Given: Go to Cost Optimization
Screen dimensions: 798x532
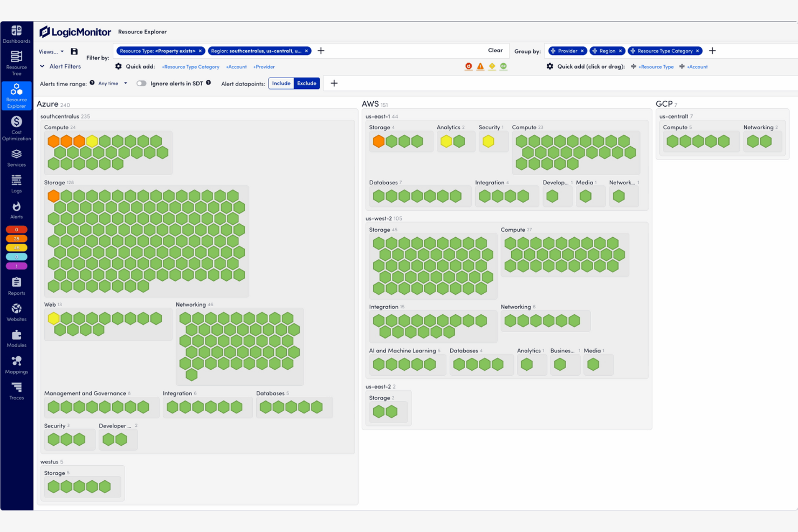Looking at the screenshot, I should (x=16, y=128).
